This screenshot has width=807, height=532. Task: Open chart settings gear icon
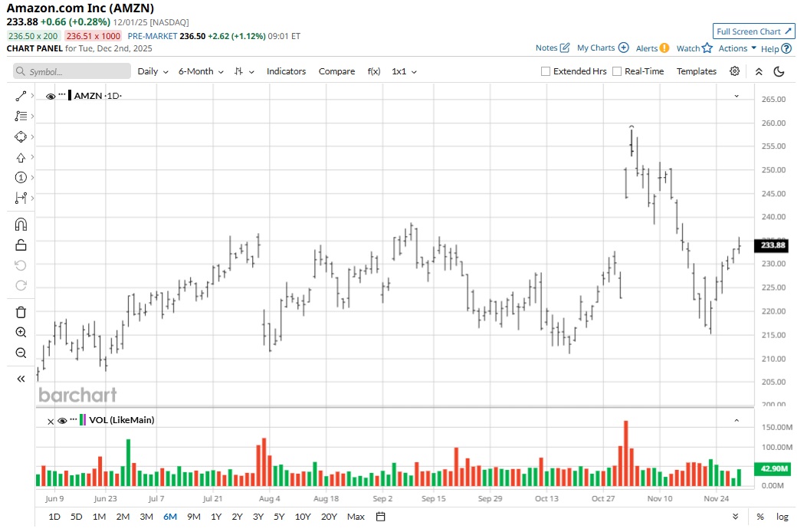(x=735, y=71)
